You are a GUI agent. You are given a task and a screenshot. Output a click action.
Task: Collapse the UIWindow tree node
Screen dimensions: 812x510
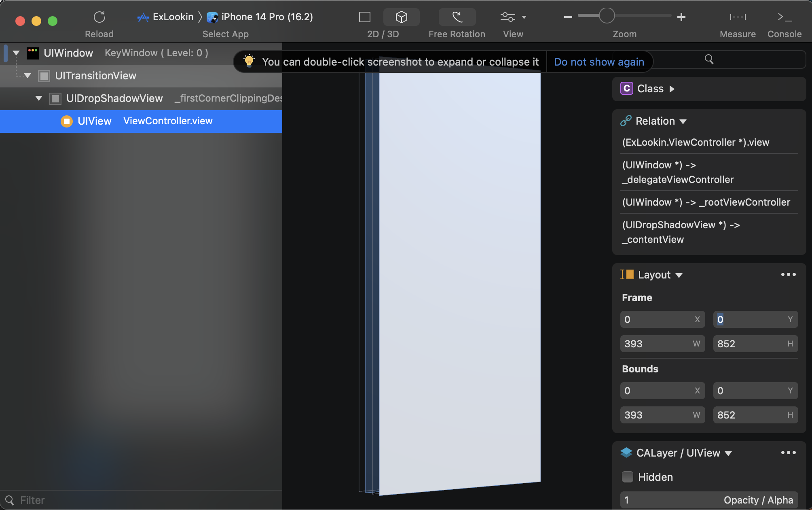tap(16, 53)
